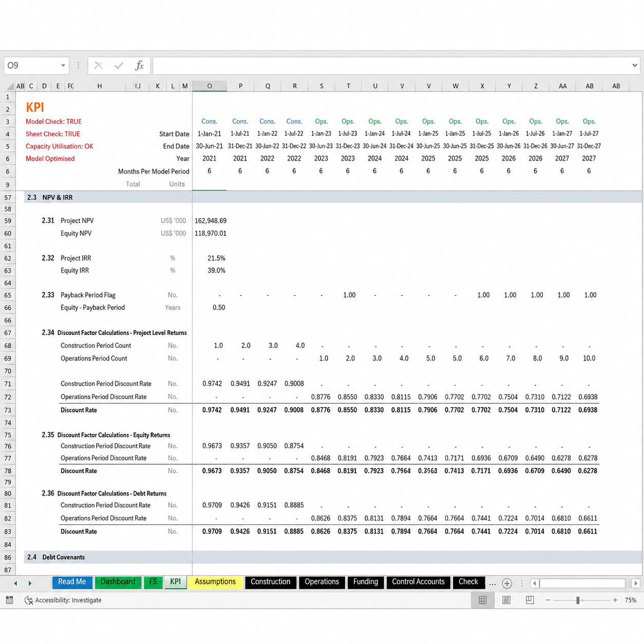Open the Operations sheet tab
This screenshot has width=644, height=644.
(x=322, y=582)
